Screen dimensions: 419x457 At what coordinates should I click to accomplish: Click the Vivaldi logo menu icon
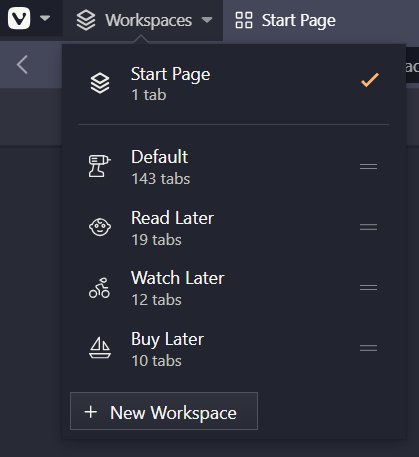19,18
